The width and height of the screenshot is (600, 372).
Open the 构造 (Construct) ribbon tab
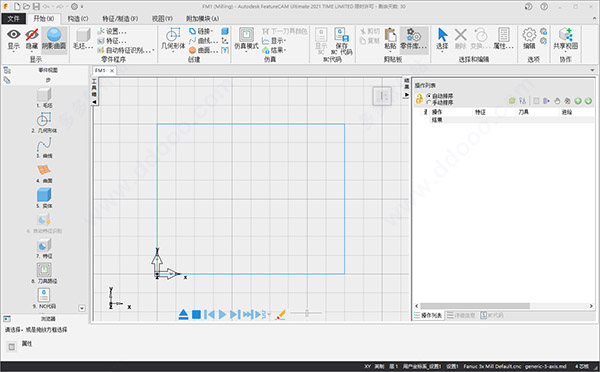point(78,18)
